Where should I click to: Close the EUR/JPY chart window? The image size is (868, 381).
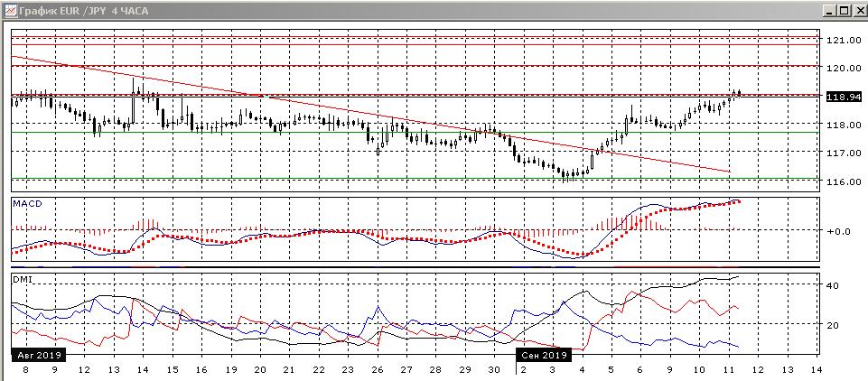859,10
